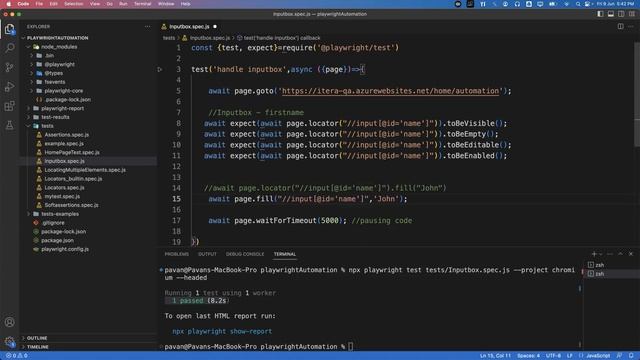Click feedback icon in status bar

[620, 356]
